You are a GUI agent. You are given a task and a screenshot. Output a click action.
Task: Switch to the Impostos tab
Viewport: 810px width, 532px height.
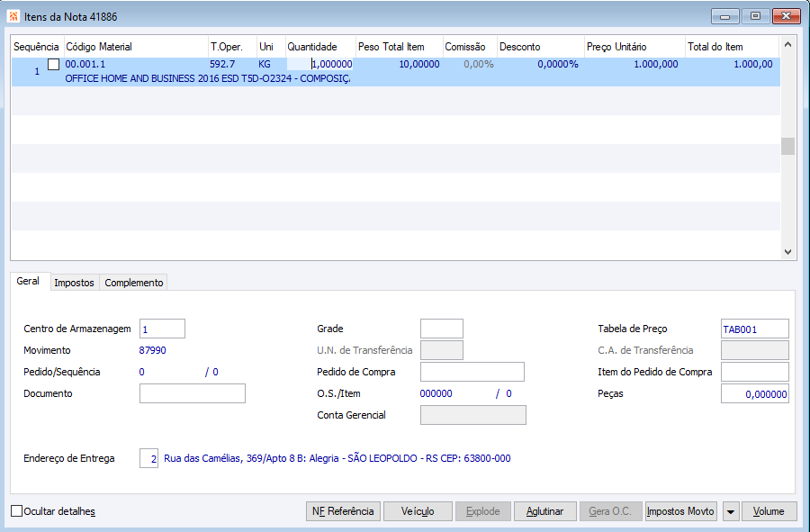pyautogui.click(x=74, y=283)
